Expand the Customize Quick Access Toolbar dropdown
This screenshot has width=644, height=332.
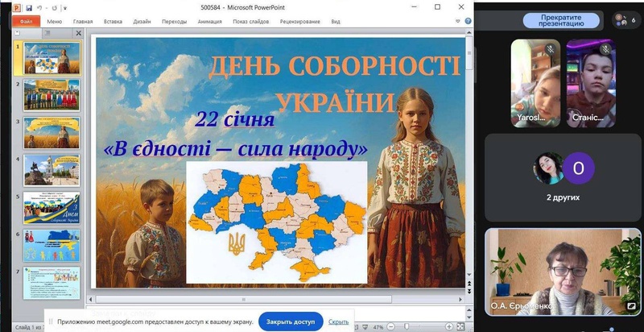click(x=65, y=7)
